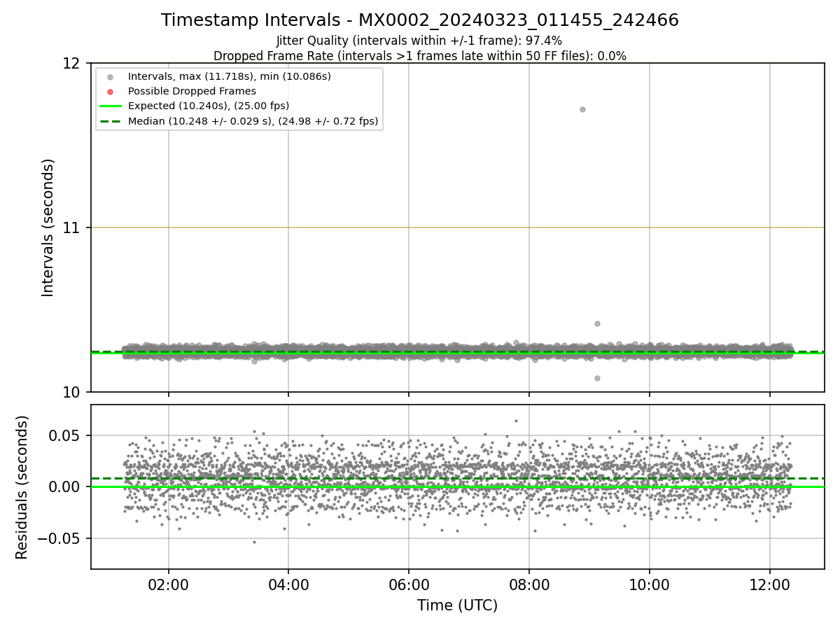Click the outlier data point near 11.7 seconds

(582, 109)
